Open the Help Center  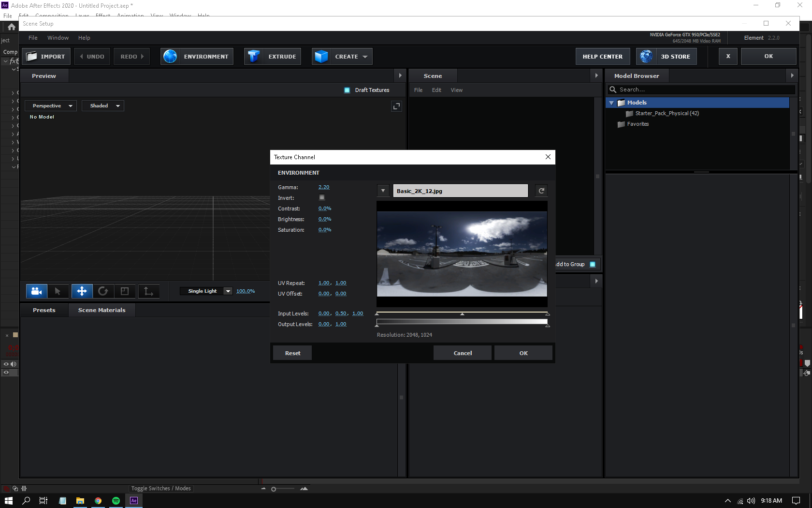[602, 56]
